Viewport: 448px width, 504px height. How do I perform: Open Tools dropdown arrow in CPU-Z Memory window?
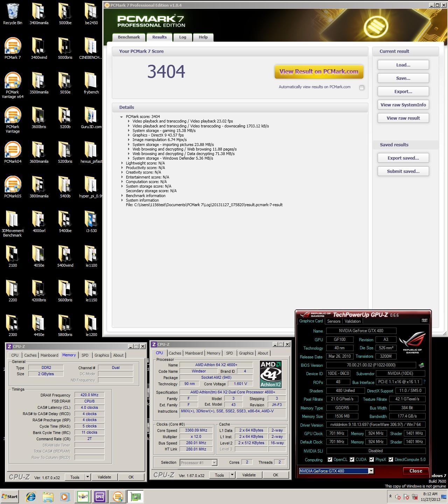87,477
